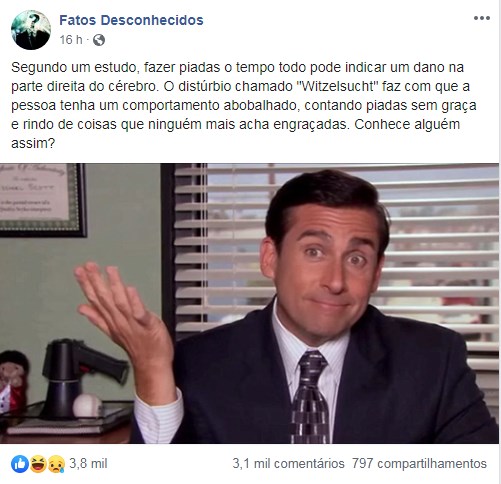Click the blue thumbs-up Like reaction icon
The width and height of the screenshot is (501, 484).
(x=20, y=464)
